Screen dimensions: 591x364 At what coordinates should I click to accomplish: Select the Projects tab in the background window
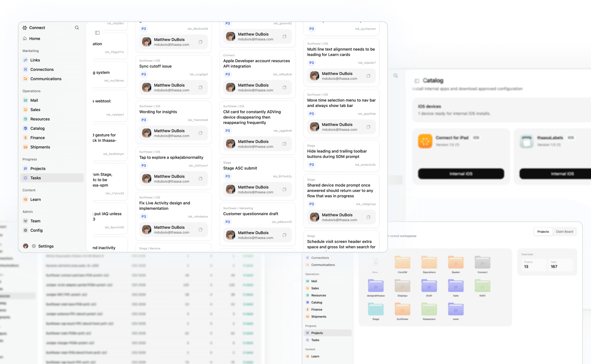543,232
